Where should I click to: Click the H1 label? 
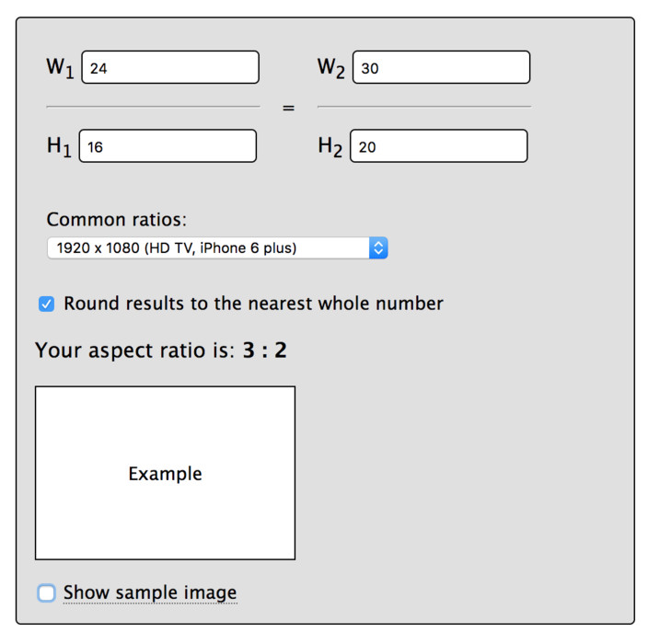[59, 147]
